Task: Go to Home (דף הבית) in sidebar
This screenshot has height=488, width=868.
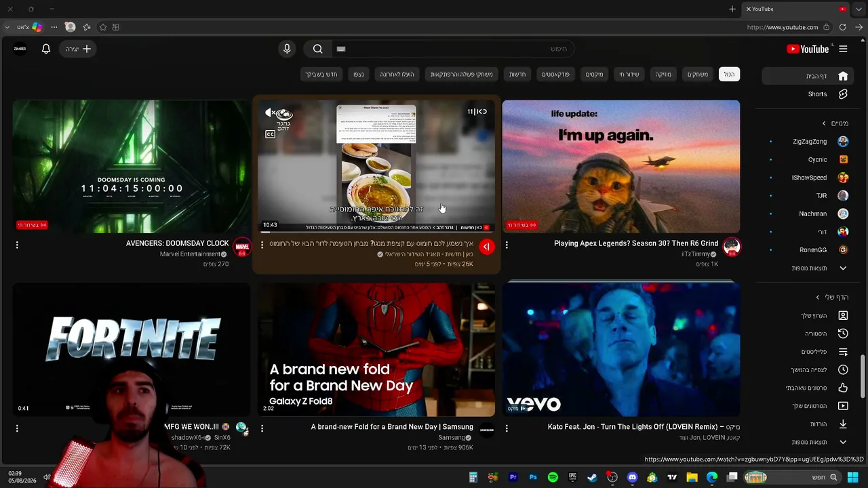Action: [809, 76]
